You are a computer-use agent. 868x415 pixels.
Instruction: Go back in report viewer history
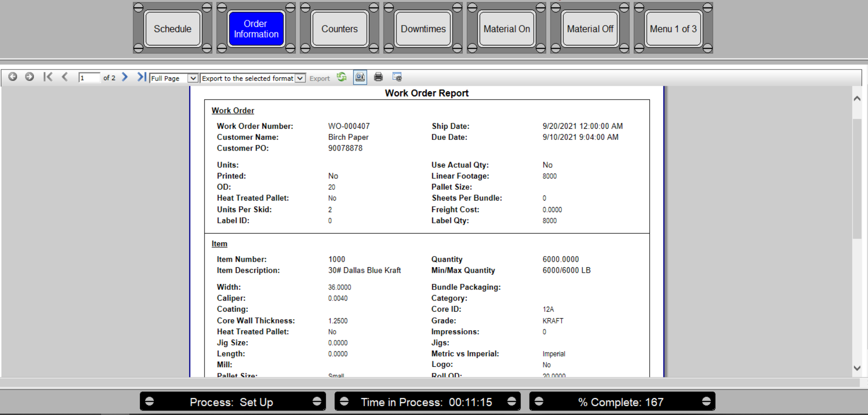point(13,77)
